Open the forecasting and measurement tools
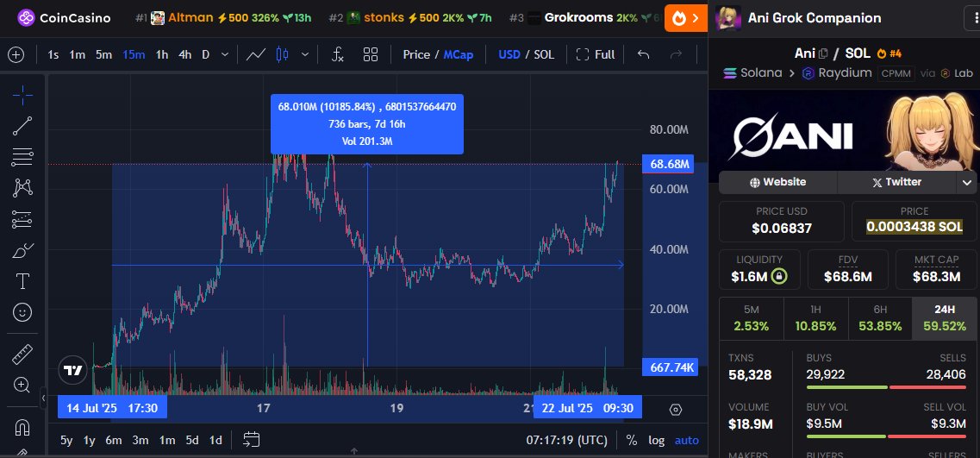The width and height of the screenshot is (980, 458). 22,219
